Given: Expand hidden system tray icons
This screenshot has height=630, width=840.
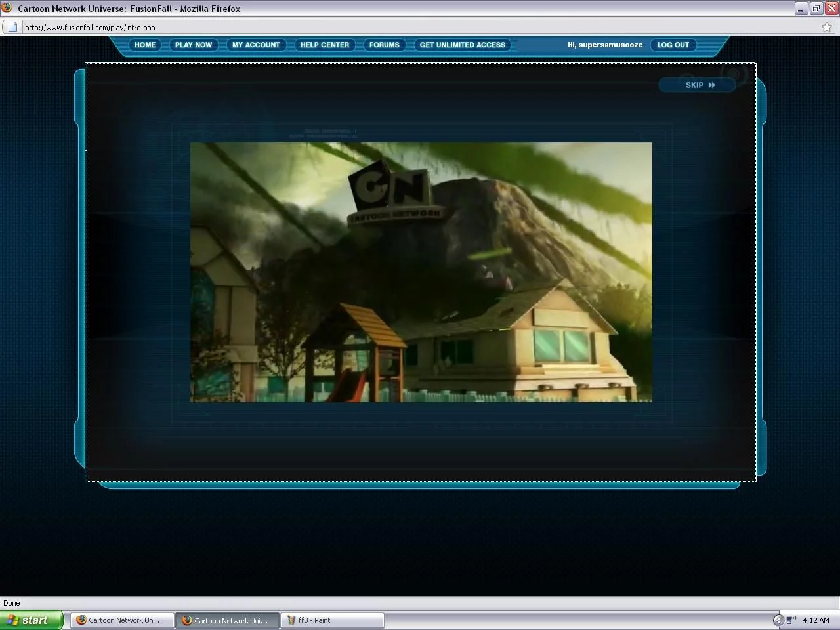Looking at the screenshot, I should point(778,620).
